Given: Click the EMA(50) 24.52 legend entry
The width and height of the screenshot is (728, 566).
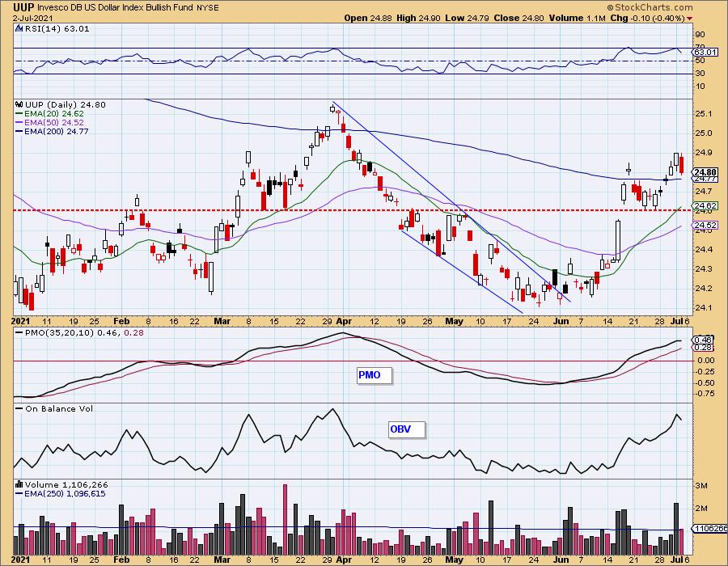Looking at the screenshot, I should pos(49,122).
